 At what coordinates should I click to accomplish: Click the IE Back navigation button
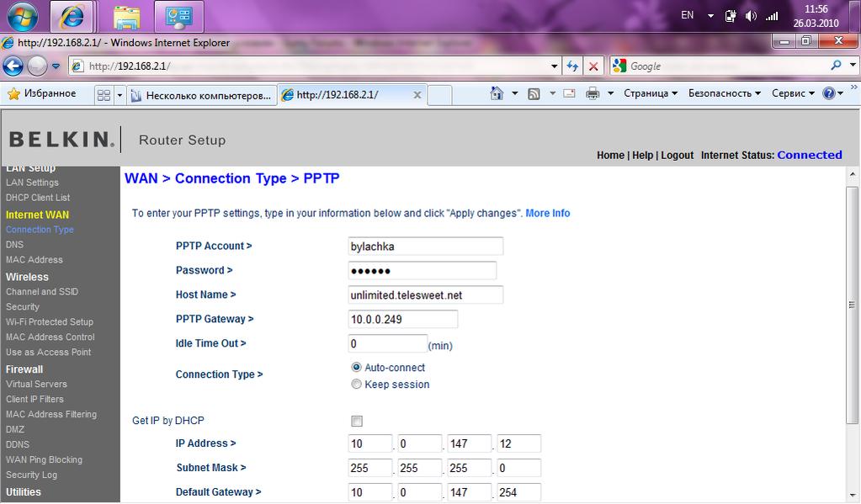point(13,66)
